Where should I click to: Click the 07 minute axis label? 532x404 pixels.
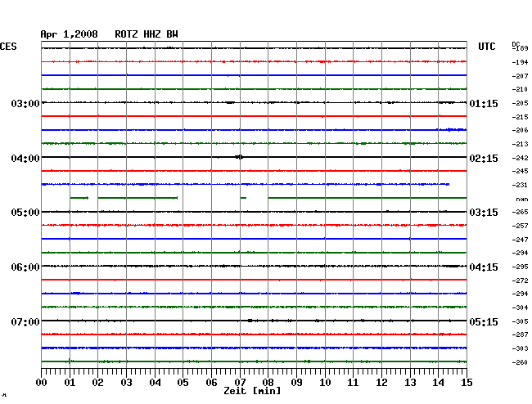tap(240, 383)
